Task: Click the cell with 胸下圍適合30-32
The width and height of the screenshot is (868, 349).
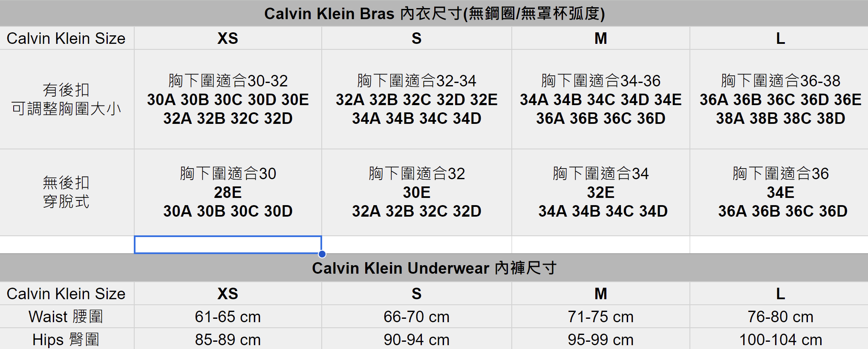Action: (228, 99)
